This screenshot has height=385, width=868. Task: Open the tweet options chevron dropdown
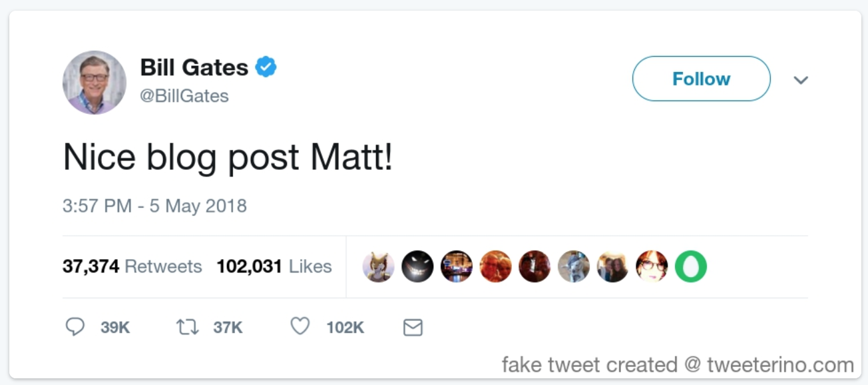click(x=801, y=80)
